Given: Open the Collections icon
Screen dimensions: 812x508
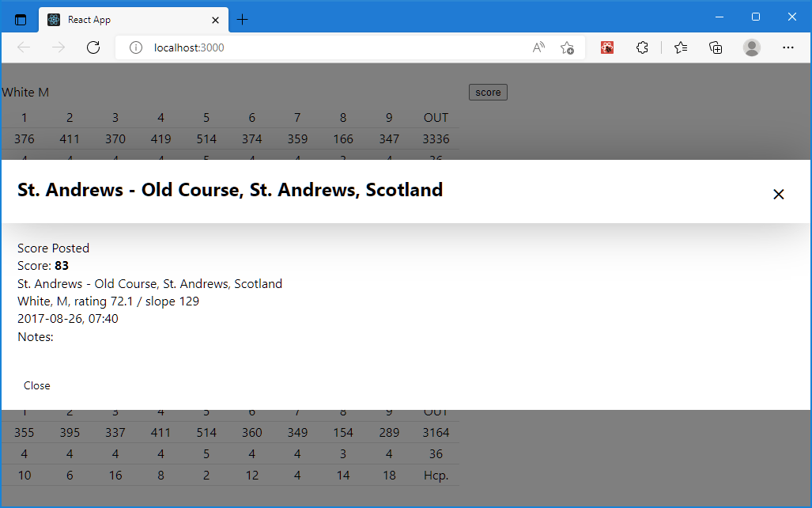Looking at the screenshot, I should [716, 47].
